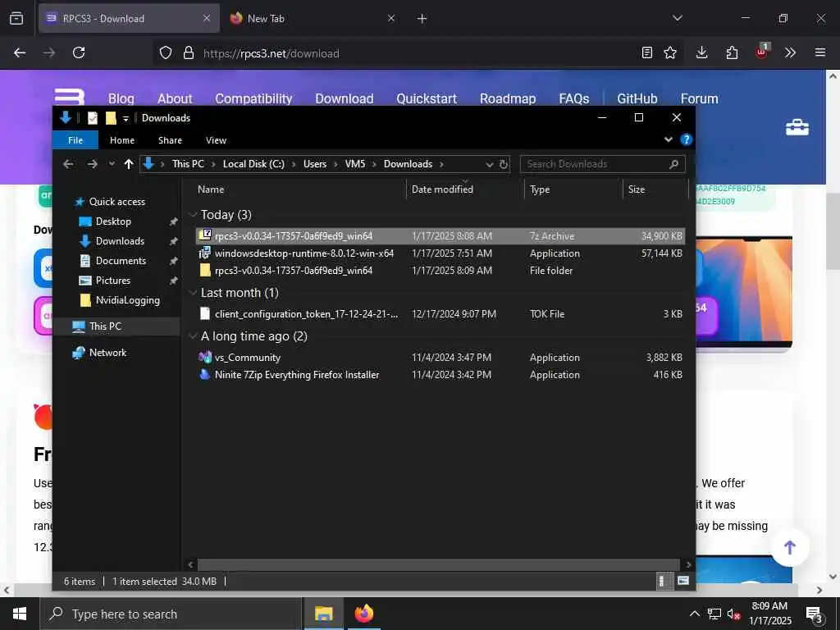
Task: Open the Home ribbon tab
Action: point(122,139)
